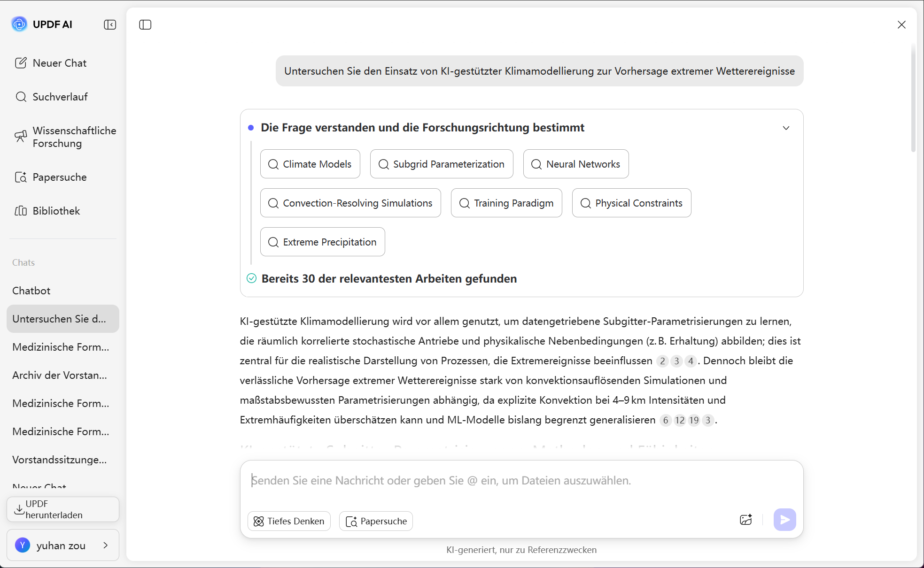The image size is (924, 568).
Task: Search keyword Subgrid Parameterization
Action: [x=442, y=164]
